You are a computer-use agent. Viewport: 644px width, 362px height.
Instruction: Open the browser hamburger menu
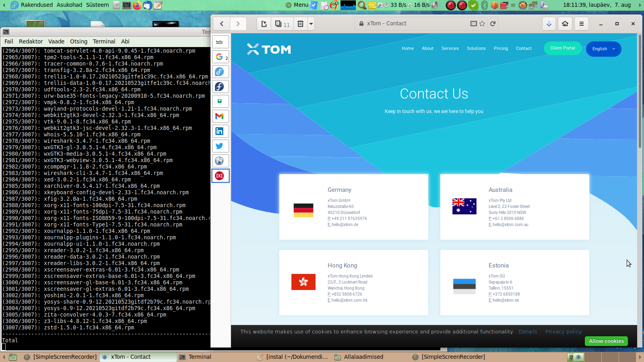click(x=582, y=24)
